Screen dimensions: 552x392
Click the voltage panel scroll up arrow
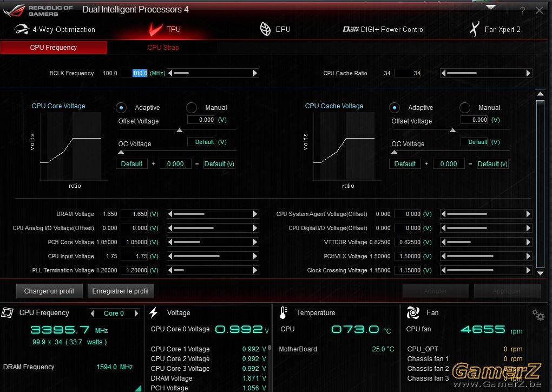(x=540, y=94)
